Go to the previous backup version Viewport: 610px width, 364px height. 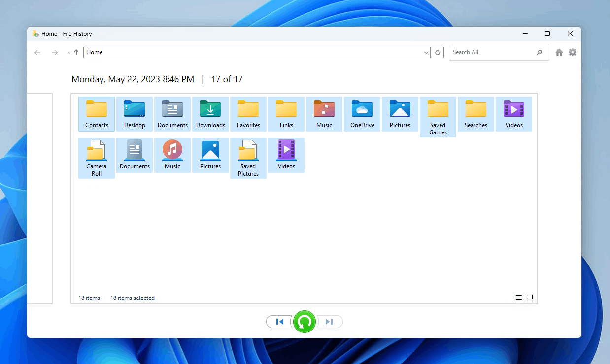point(280,322)
